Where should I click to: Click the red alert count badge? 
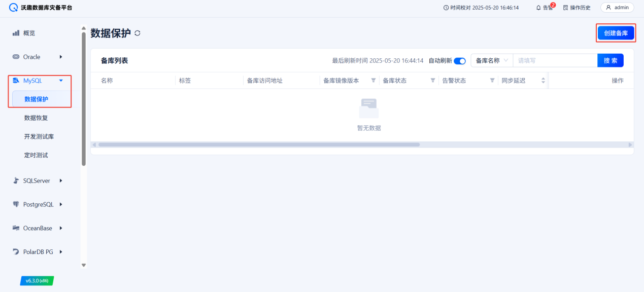click(553, 5)
